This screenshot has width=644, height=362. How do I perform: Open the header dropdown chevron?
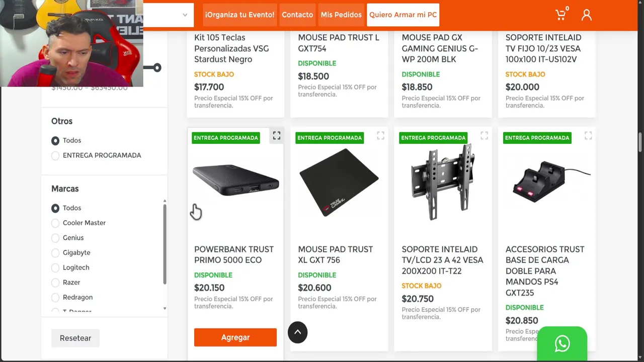[185, 15]
